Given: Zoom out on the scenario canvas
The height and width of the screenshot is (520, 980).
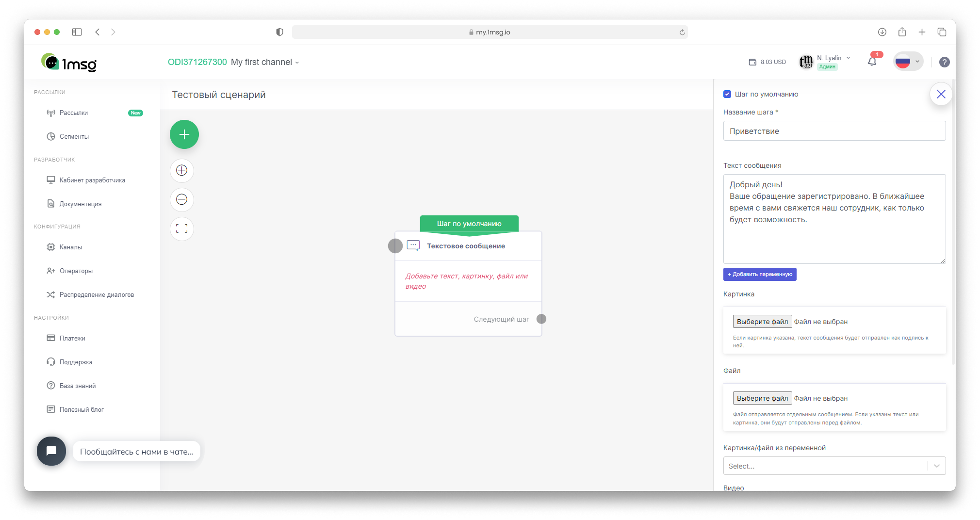Looking at the screenshot, I should point(181,199).
